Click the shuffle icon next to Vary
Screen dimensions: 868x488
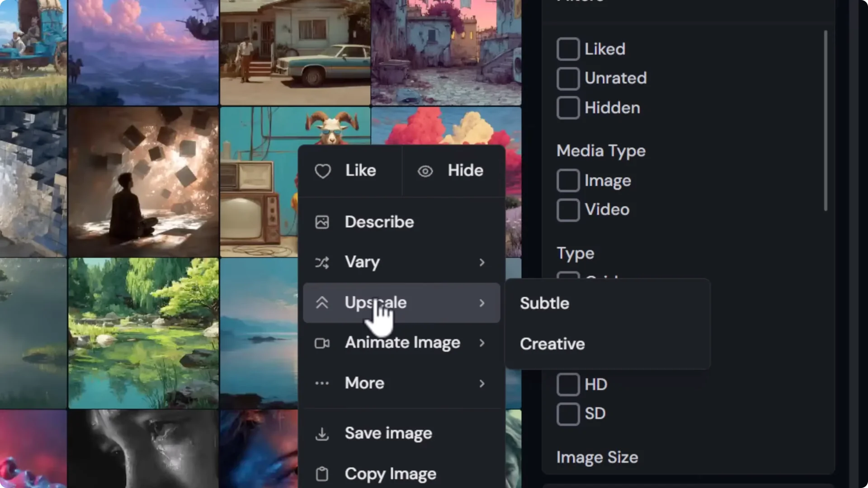[x=322, y=263]
